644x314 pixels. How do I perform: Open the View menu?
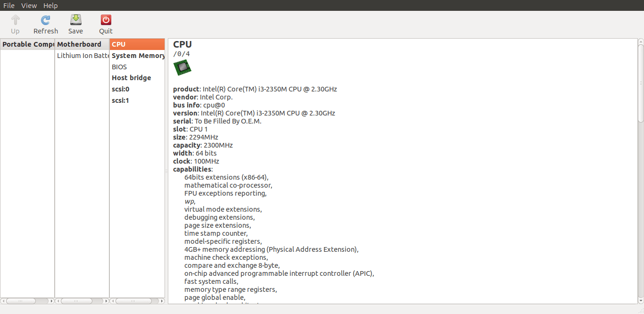click(x=29, y=6)
